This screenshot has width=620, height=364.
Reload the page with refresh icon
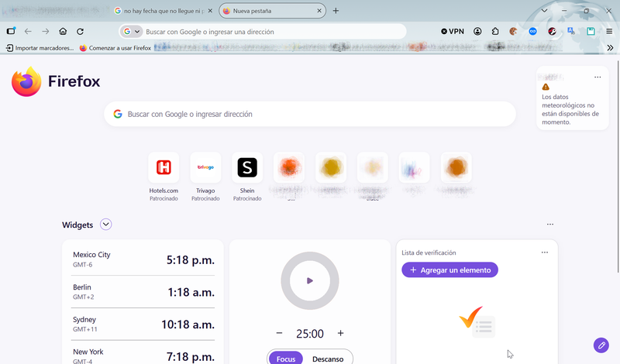[x=81, y=31]
